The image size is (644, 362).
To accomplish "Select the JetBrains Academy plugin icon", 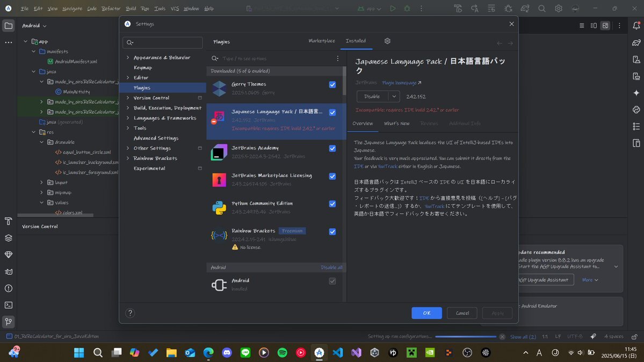I will (219, 153).
